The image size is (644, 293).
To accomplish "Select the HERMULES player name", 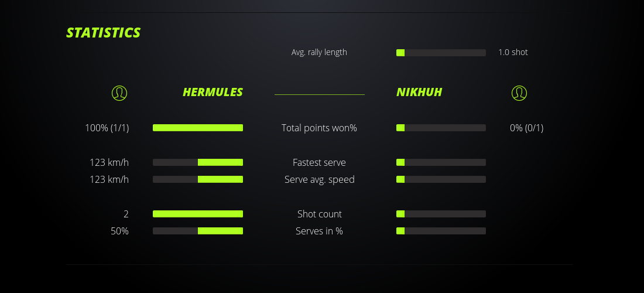I will (213, 92).
